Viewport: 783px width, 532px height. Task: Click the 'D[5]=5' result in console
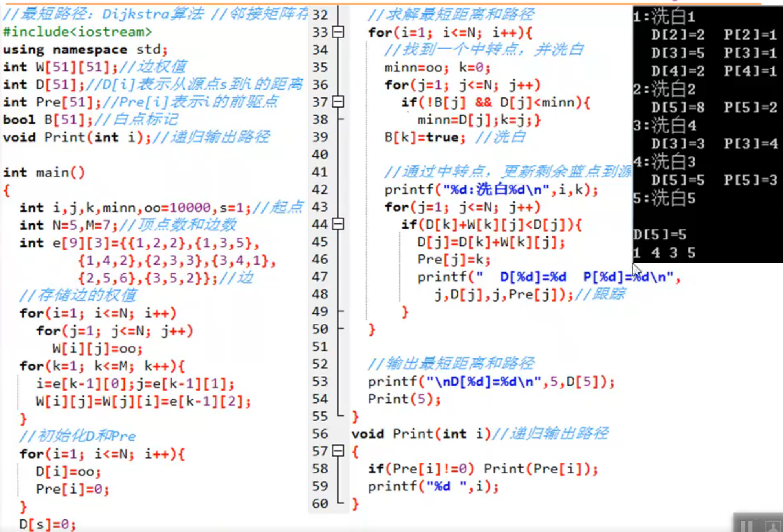(660, 234)
